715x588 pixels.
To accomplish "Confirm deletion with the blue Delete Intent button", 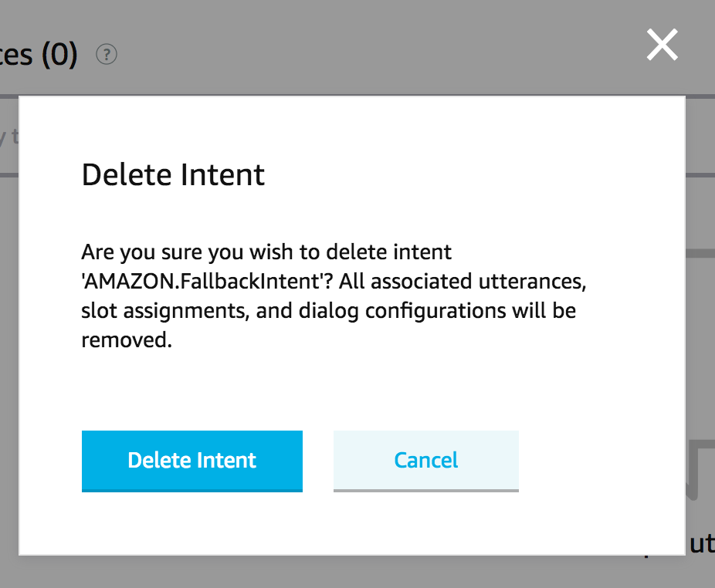I will coord(192,461).
